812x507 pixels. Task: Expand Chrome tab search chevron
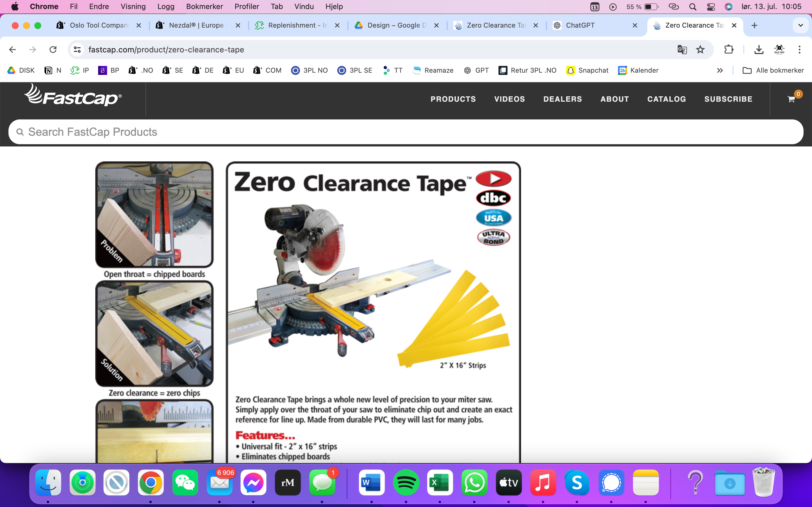click(x=800, y=25)
